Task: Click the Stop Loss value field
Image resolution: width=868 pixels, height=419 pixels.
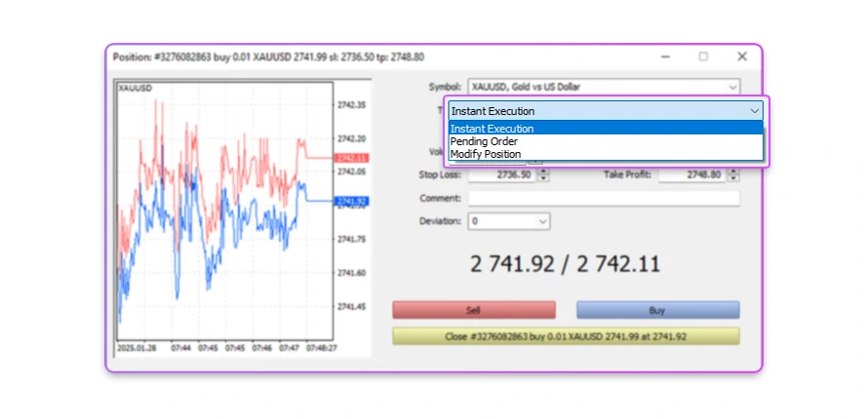Action: pyautogui.click(x=501, y=175)
